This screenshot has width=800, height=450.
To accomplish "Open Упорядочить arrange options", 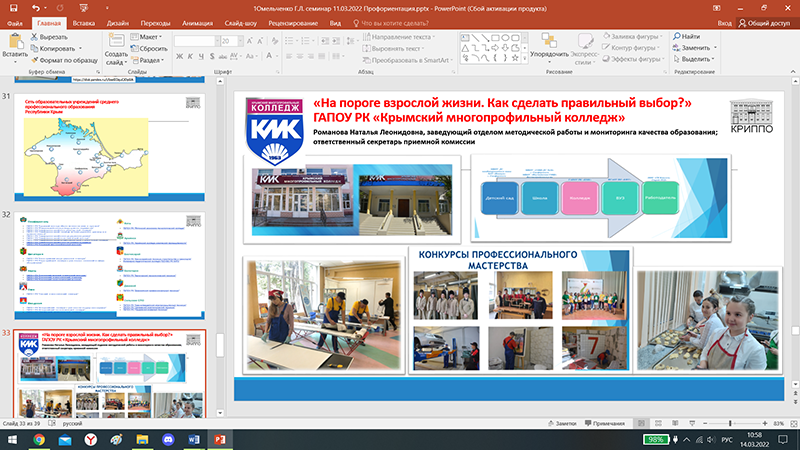I will pos(549,48).
